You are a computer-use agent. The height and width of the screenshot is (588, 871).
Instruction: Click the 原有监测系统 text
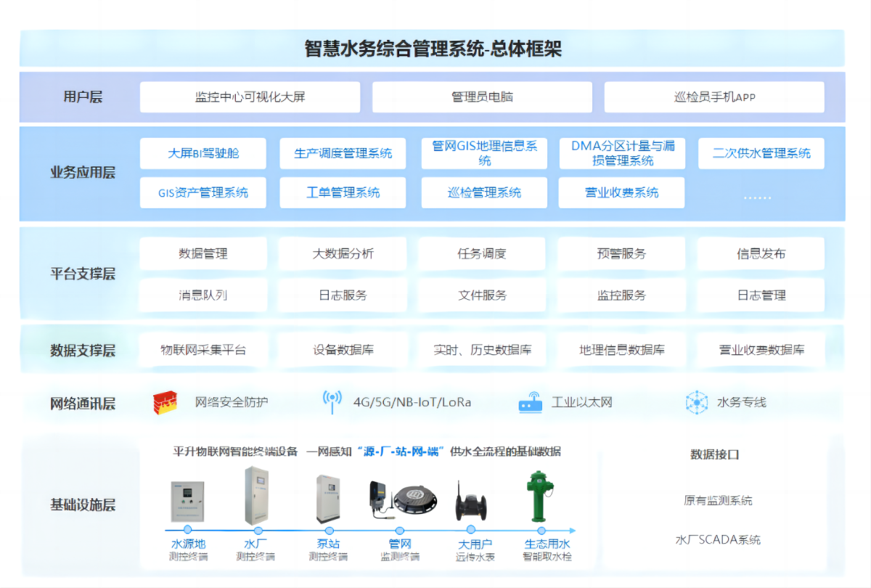(x=718, y=500)
